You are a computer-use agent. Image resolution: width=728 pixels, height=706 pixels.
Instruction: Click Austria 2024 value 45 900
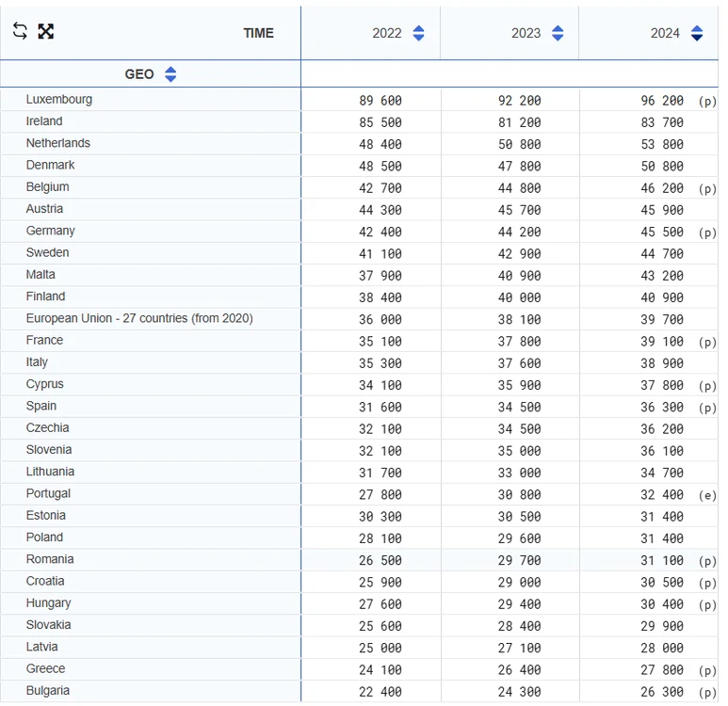tap(662, 210)
